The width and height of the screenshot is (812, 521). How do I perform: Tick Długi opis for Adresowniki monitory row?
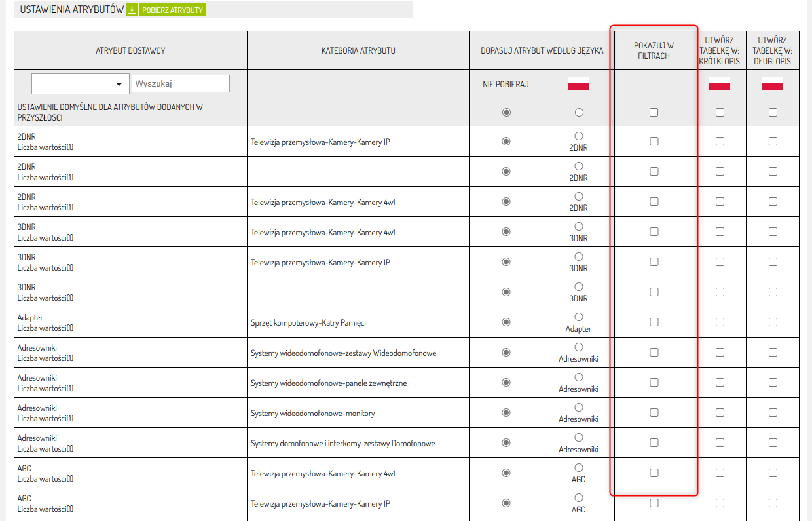[x=773, y=412]
